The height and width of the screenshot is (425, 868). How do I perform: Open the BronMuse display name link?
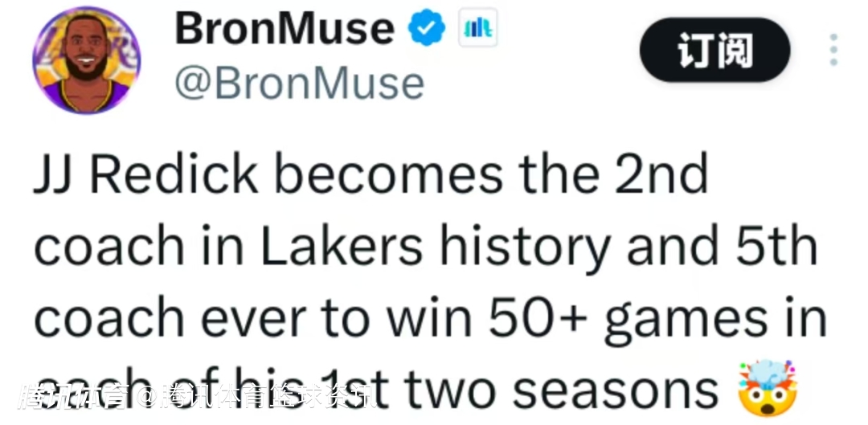point(285,31)
